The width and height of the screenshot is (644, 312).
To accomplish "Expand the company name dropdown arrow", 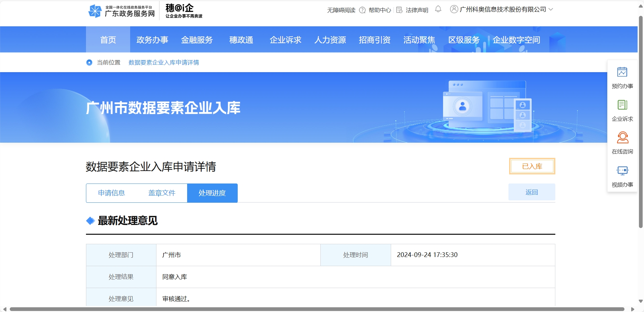I will pyautogui.click(x=551, y=9).
